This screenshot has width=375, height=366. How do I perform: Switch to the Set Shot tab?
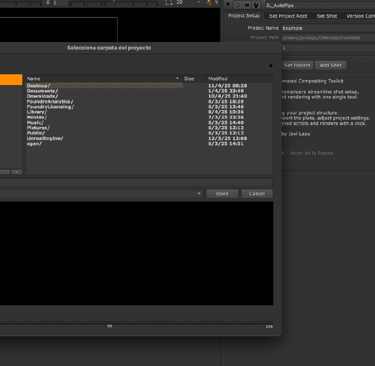(x=327, y=16)
